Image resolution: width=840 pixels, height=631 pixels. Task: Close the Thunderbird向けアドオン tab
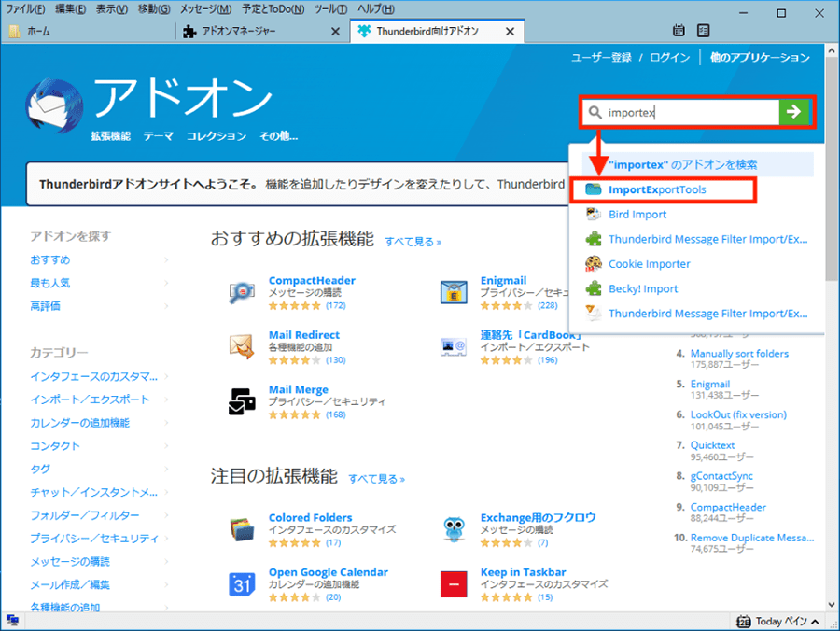[510, 31]
